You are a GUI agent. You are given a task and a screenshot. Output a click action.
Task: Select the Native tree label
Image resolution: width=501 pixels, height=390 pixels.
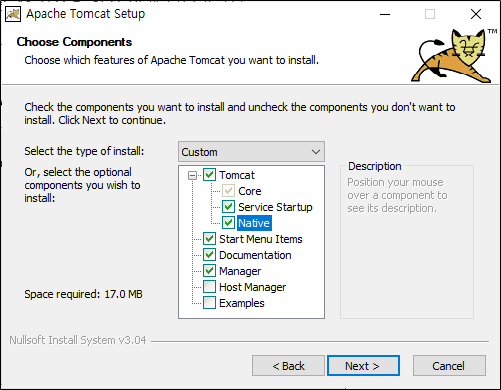point(254,223)
